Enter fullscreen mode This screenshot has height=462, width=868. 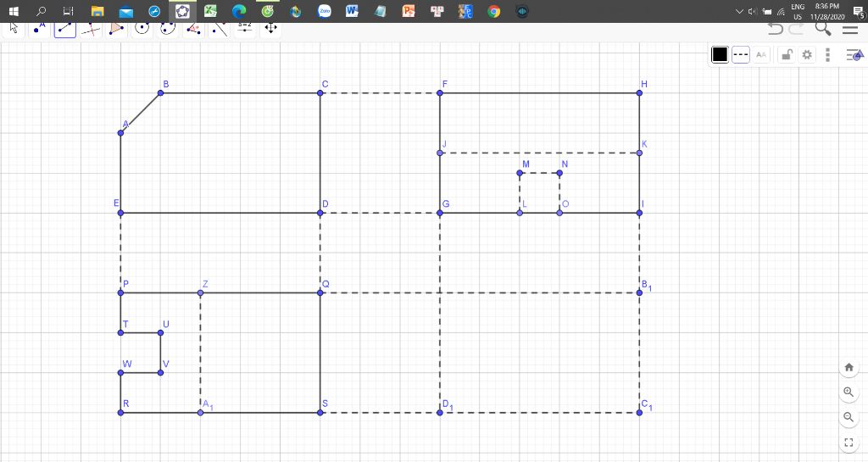click(849, 443)
